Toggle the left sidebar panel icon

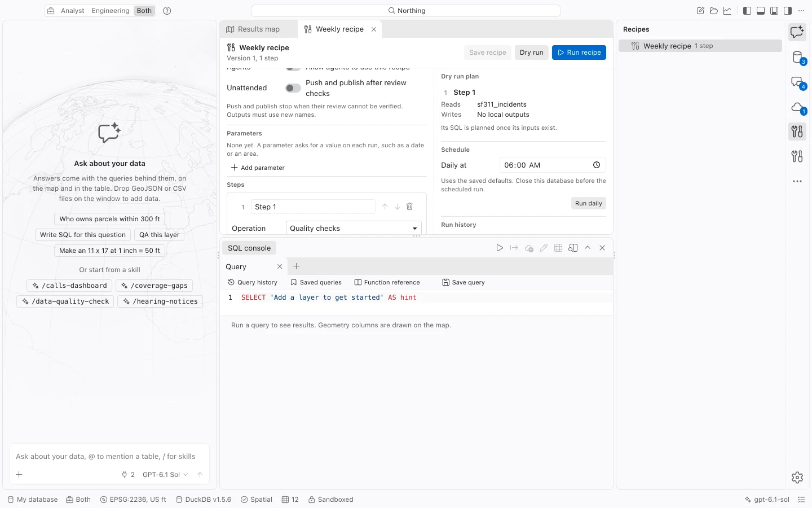[x=747, y=11]
